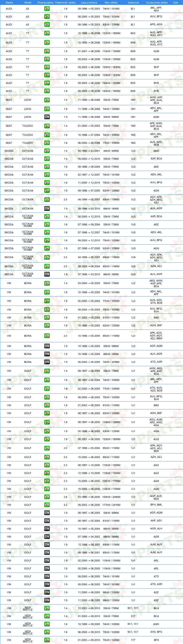
Task: Click engine code AYD, BFS
Action: pos(156,632)
